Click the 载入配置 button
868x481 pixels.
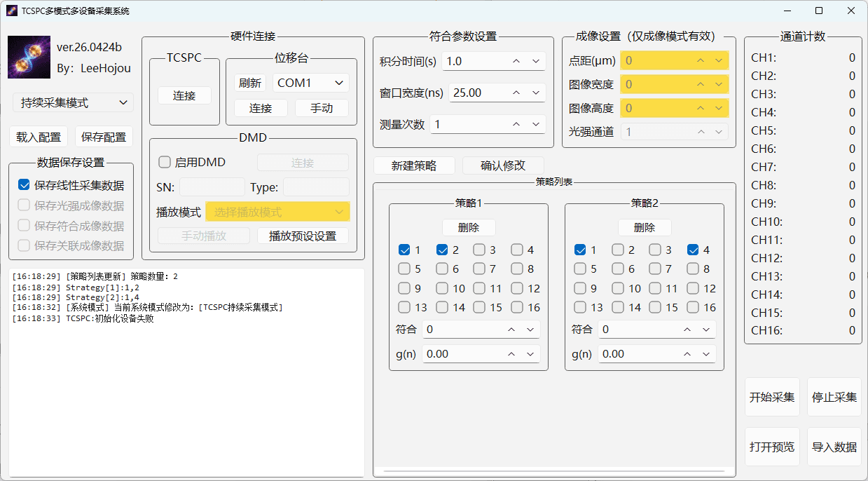pos(39,137)
